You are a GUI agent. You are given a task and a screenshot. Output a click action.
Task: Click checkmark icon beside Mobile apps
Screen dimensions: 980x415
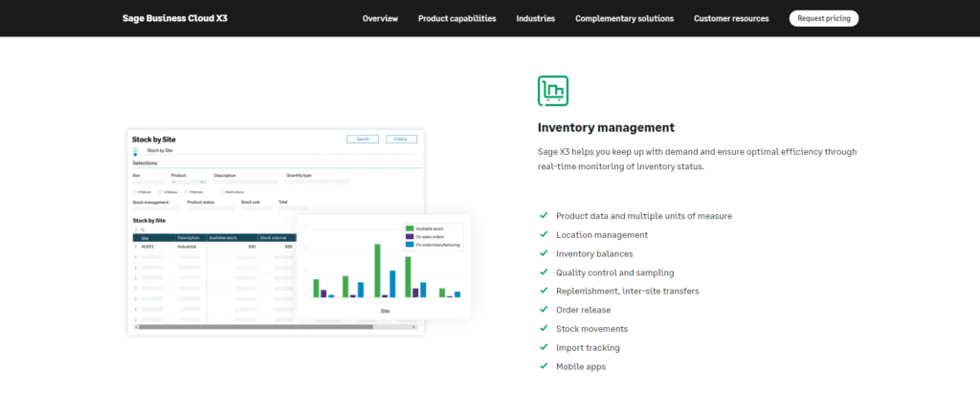(544, 366)
